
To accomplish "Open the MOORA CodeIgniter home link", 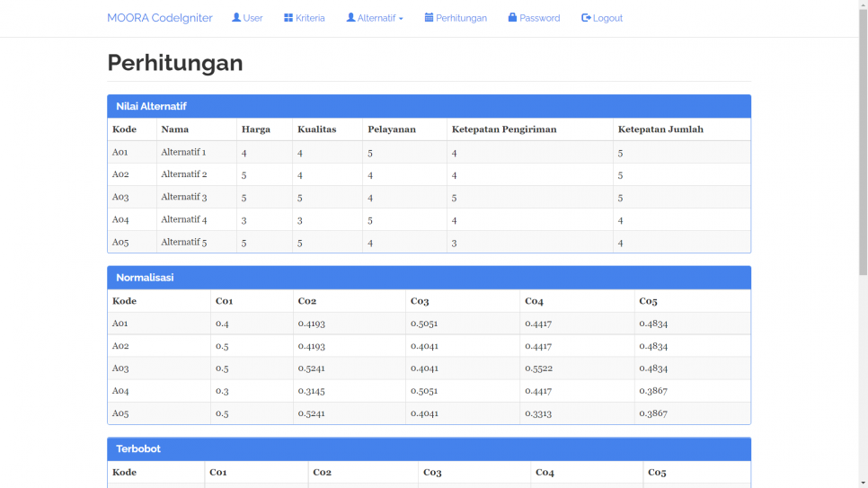I will (159, 18).
